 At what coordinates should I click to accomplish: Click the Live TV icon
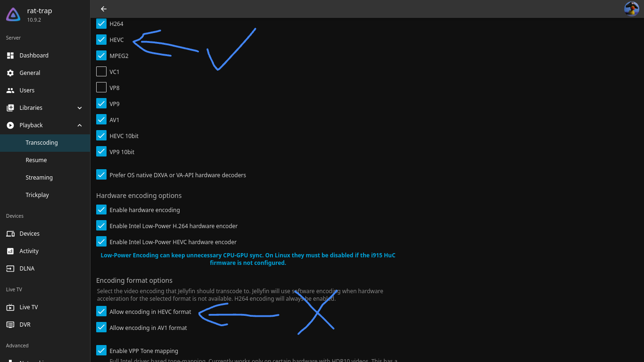(10, 307)
